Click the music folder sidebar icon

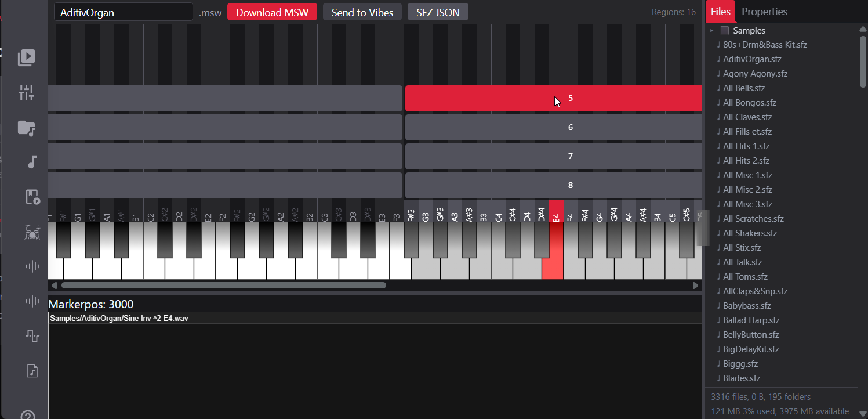click(27, 128)
